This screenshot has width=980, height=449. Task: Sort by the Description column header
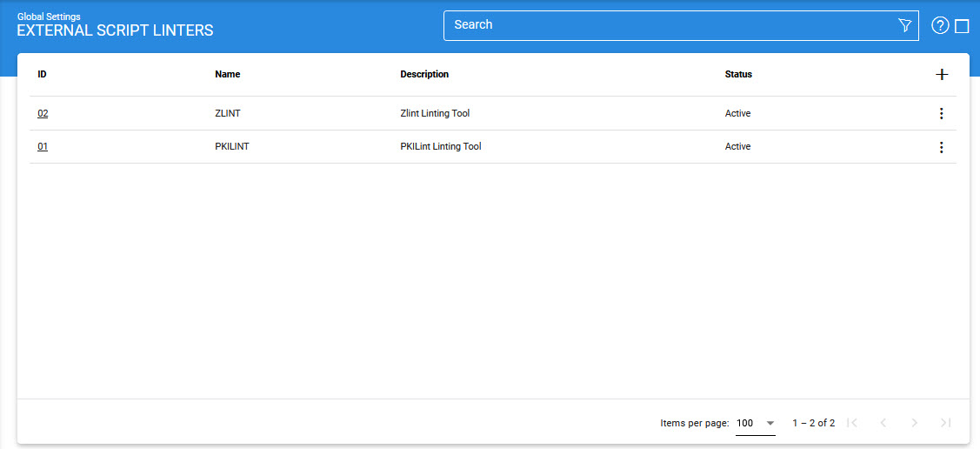click(424, 75)
